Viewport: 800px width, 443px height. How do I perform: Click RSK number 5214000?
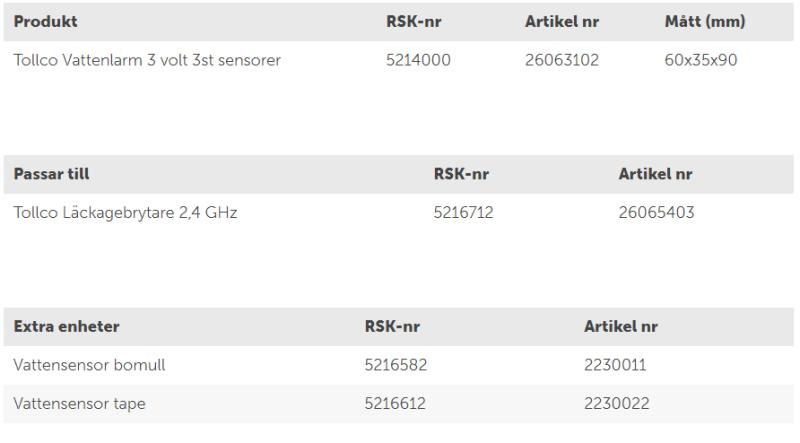coord(418,60)
